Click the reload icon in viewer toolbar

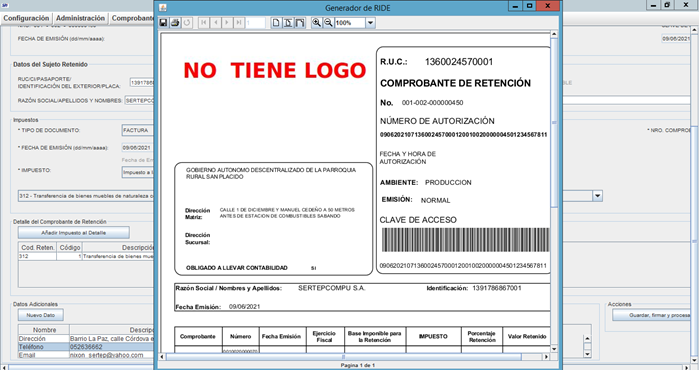pos(187,23)
